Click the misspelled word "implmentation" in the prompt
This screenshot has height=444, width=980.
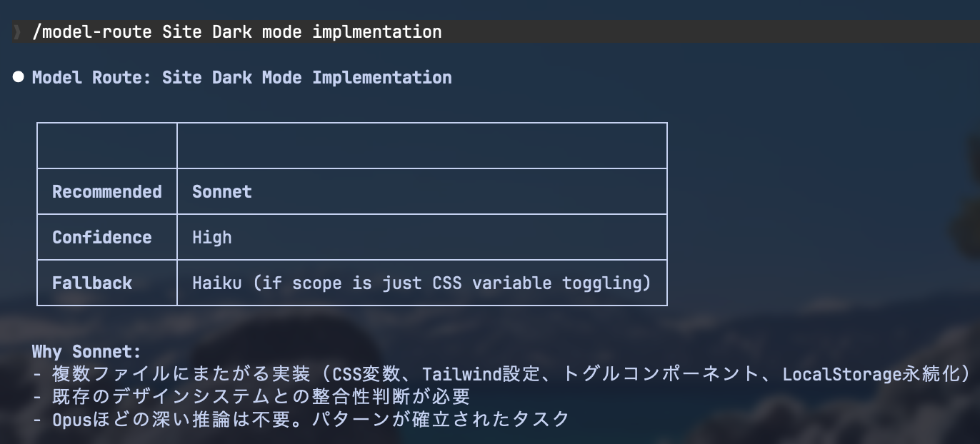click(x=376, y=32)
